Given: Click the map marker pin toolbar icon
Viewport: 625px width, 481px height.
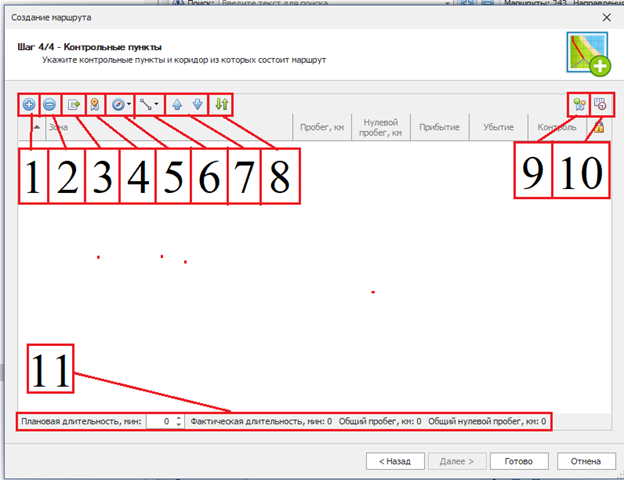Looking at the screenshot, I should point(95,103).
